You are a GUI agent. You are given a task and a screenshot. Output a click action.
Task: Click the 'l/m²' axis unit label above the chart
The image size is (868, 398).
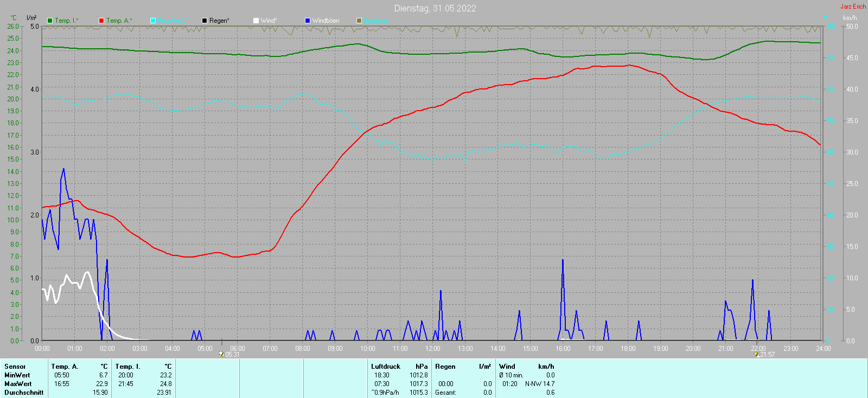click(x=31, y=18)
